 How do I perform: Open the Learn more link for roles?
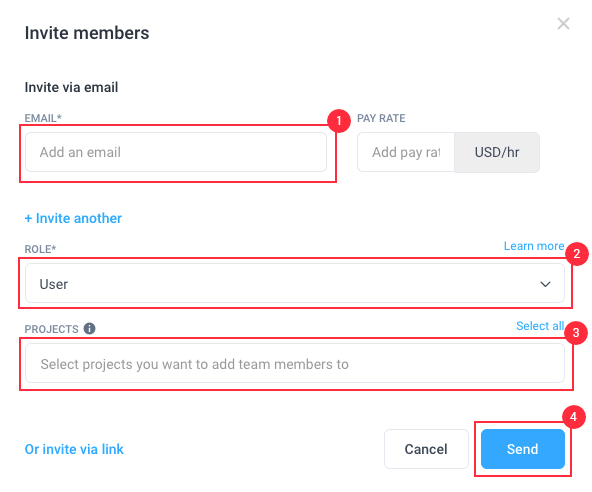coord(534,246)
